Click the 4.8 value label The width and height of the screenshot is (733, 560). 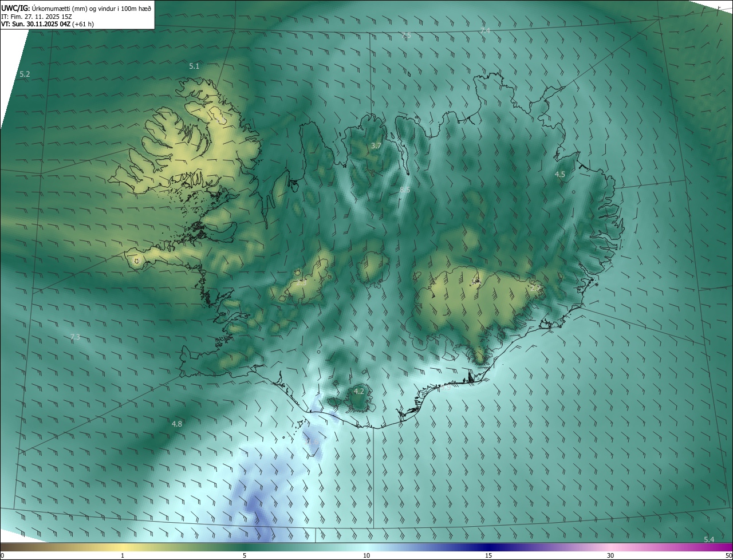pyautogui.click(x=176, y=424)
